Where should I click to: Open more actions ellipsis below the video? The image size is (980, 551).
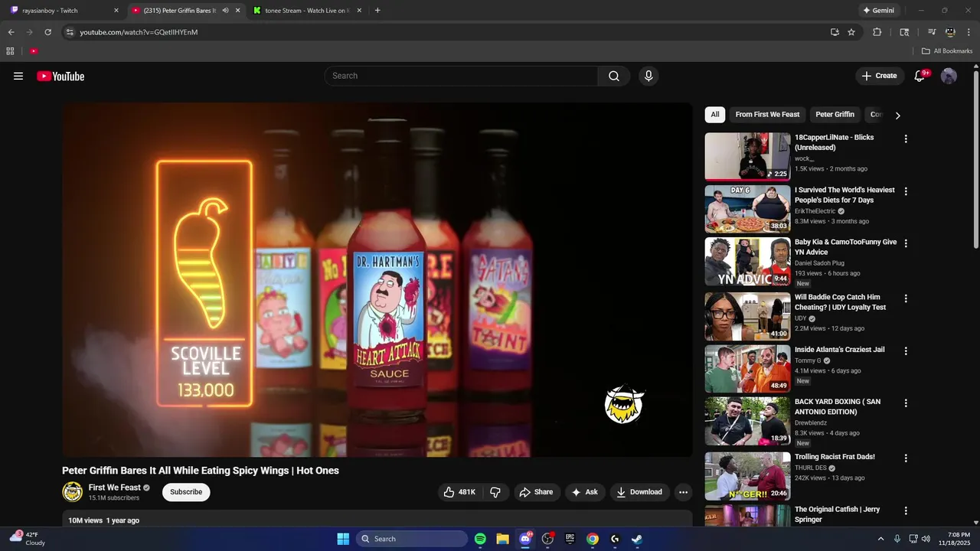pos(684,492)
